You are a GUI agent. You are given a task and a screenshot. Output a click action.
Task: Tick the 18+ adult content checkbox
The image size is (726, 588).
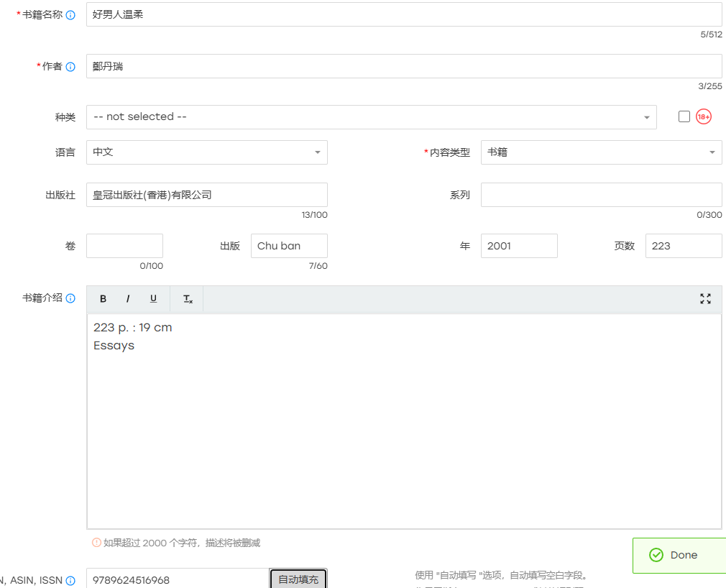684,116
